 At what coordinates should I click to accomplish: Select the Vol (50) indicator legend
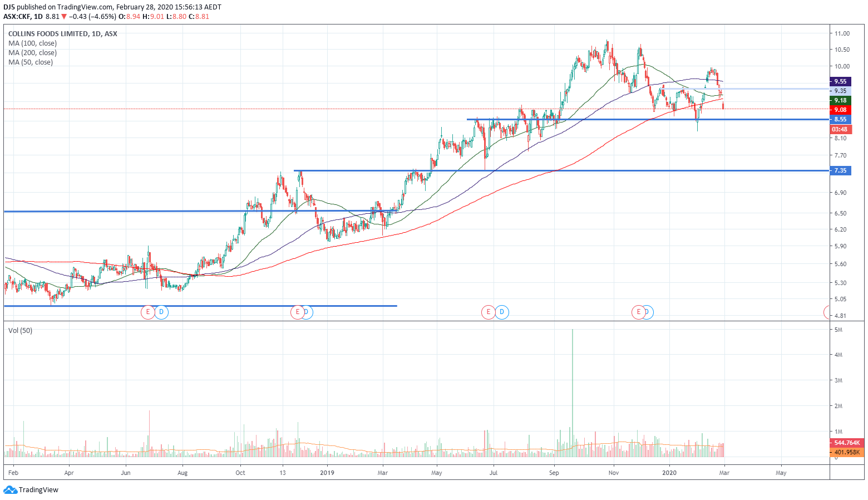20,330
